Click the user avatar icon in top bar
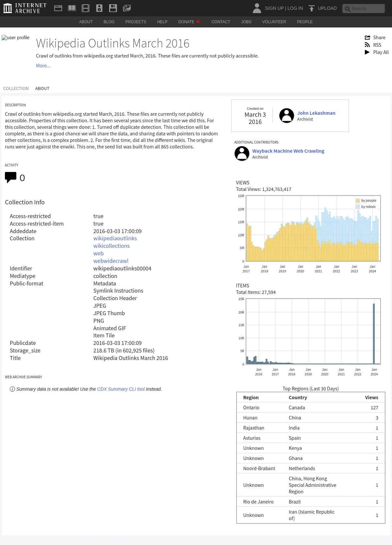 coord(257,8)
